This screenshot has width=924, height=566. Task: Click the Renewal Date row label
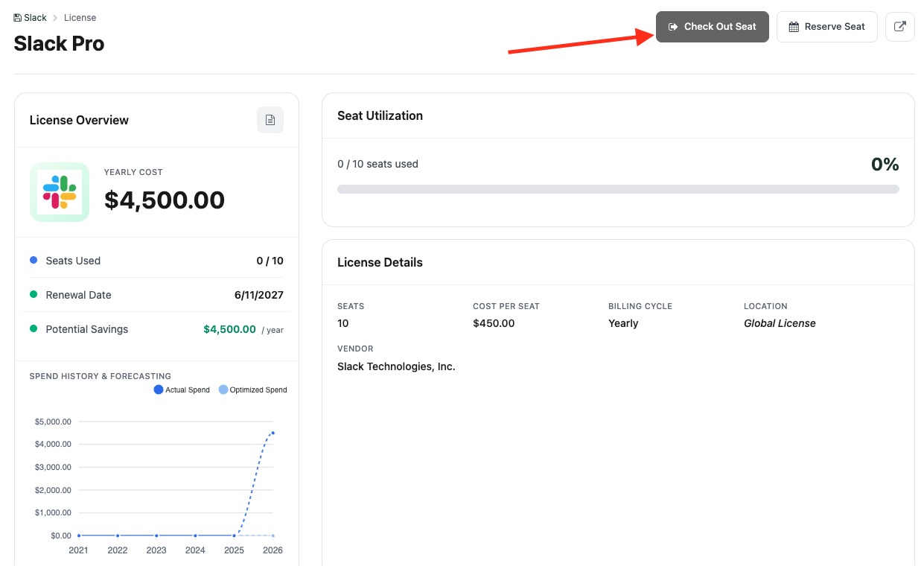78,295
